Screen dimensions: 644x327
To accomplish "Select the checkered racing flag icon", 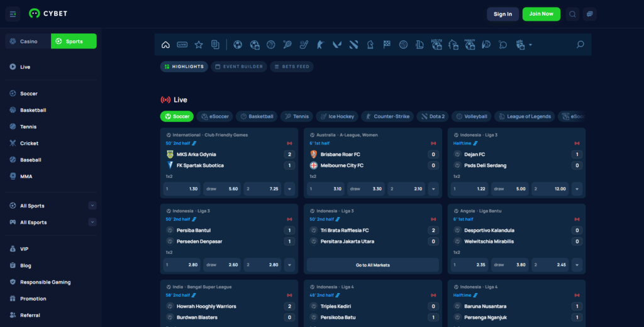I will click(x=387, y=45).
